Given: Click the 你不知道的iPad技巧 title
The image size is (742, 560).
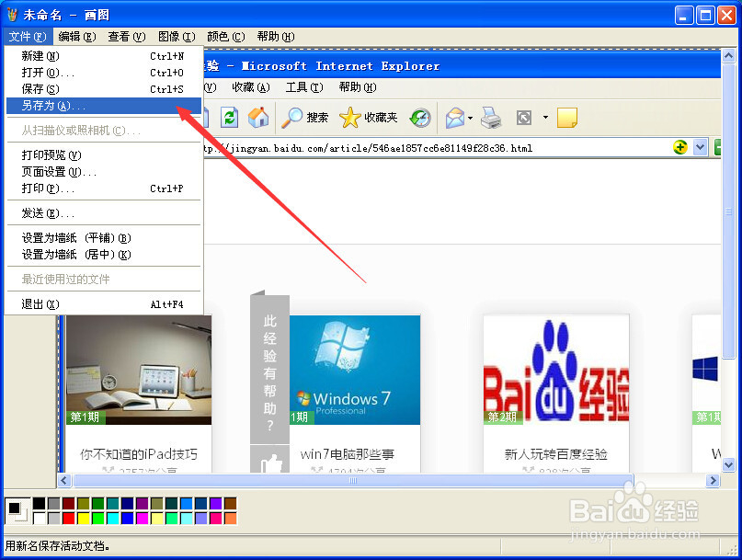Looking at the screenshot, I should [x=139, y=454].
